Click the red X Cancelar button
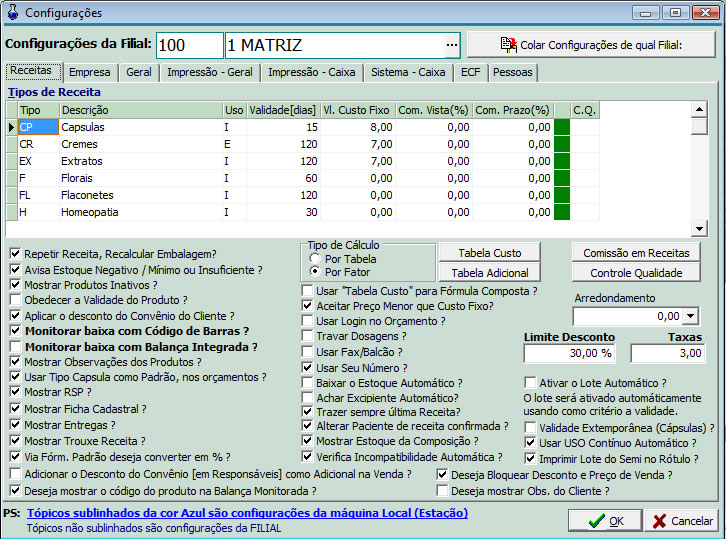726x539 pixels. [681, 520]
